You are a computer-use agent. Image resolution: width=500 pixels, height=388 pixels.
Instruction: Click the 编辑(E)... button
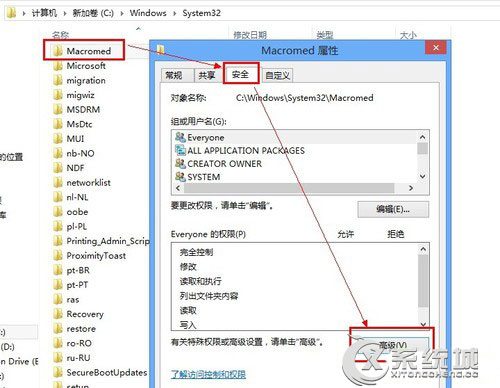[x=393, y=209]
